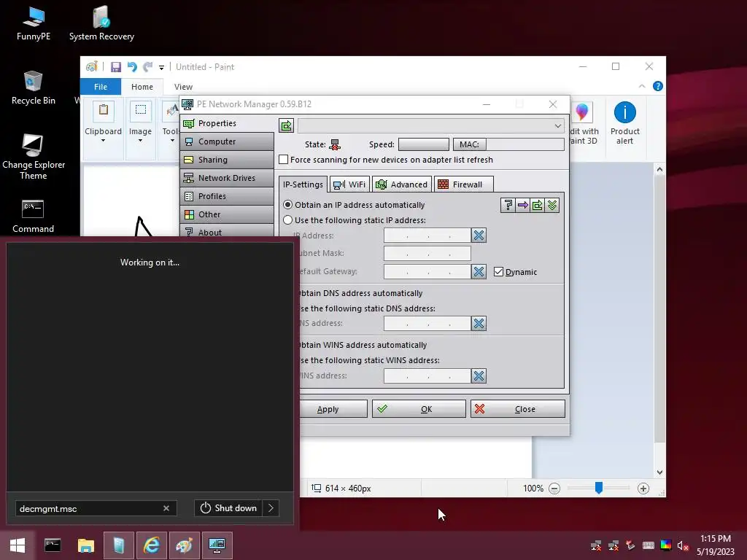Open the Other section
Image resolution: width=747 pixels, height=560 pixels.
coord(227,214)
